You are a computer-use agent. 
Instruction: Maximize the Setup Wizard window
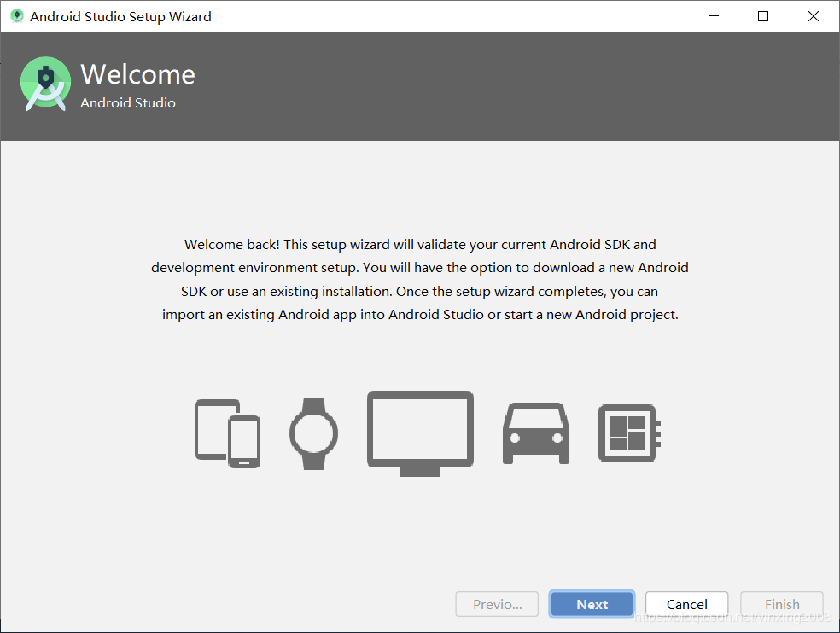[763, 16]
